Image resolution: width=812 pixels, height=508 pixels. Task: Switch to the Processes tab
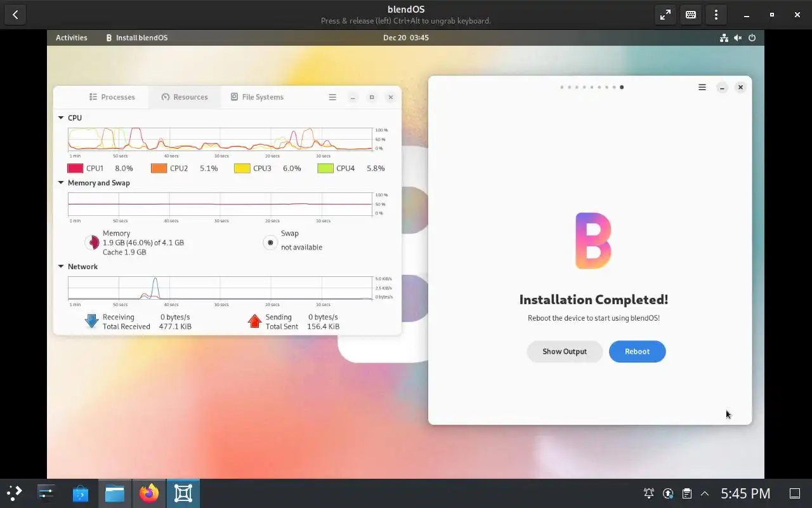click(x=112, y=97)
